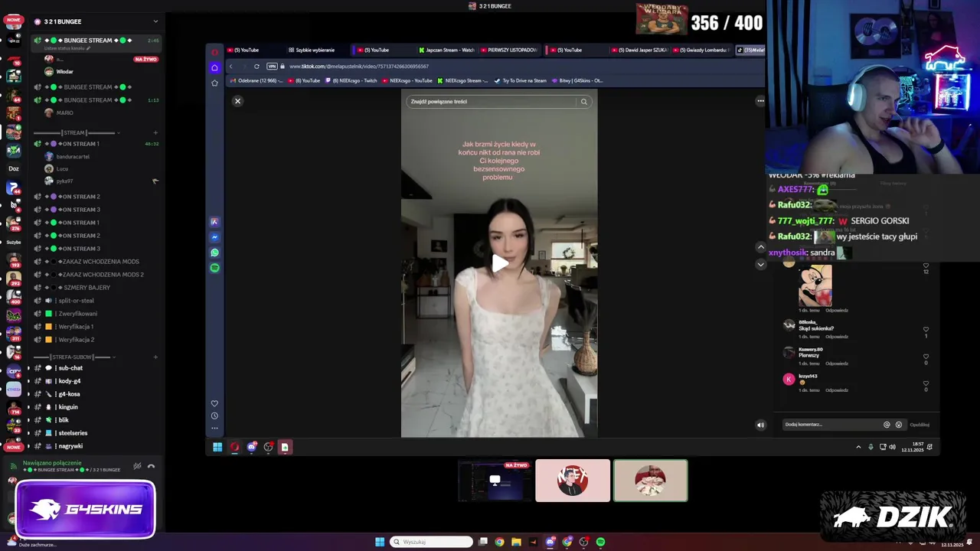Image resolution: width=980 pixels, height=551 pixels.
Task: Go to previous video with up arrow
Action: pos(760,247)
